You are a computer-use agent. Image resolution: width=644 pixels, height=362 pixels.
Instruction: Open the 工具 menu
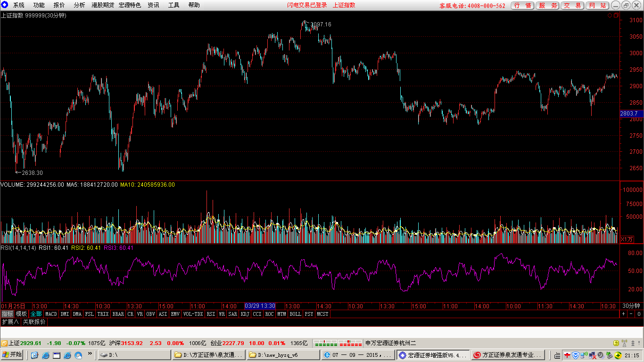(x=173, y=5)
